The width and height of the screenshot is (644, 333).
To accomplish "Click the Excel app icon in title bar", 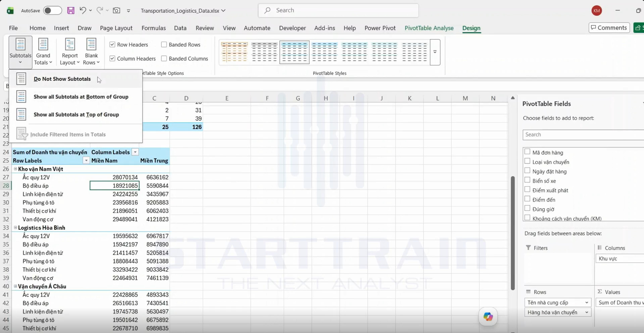I will point(10,10).
